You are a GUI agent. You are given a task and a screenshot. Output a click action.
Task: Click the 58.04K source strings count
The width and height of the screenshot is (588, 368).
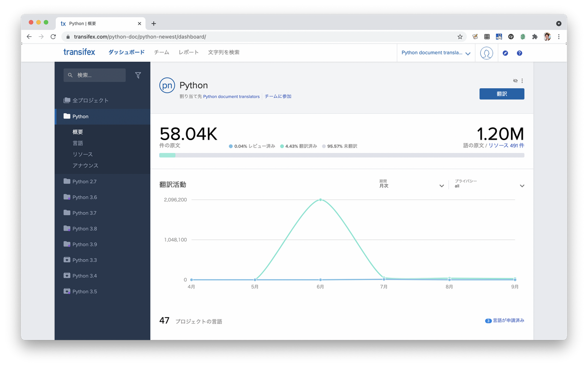coord(188,134)
